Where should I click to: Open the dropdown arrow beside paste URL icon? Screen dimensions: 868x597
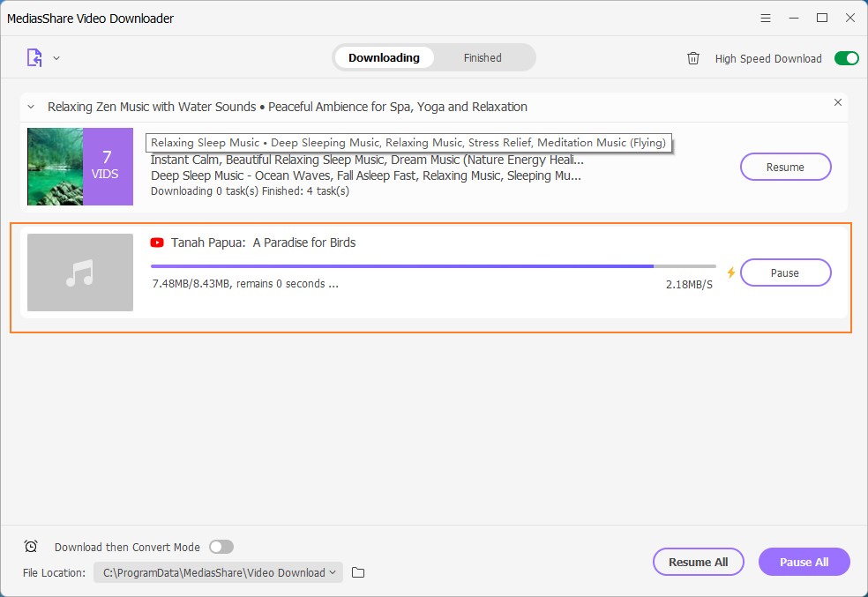[56, 58]
